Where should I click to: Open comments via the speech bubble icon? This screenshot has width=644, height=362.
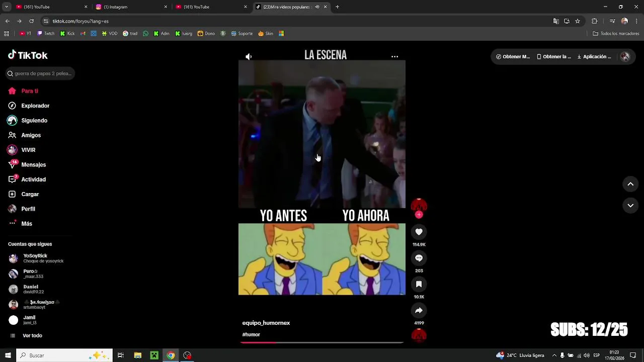419,258
